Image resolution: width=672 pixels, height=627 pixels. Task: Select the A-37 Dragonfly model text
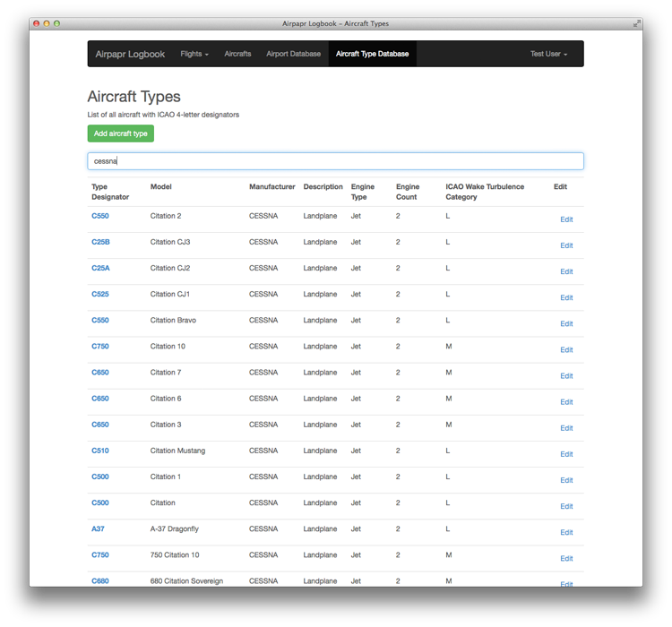pos(175,529)
